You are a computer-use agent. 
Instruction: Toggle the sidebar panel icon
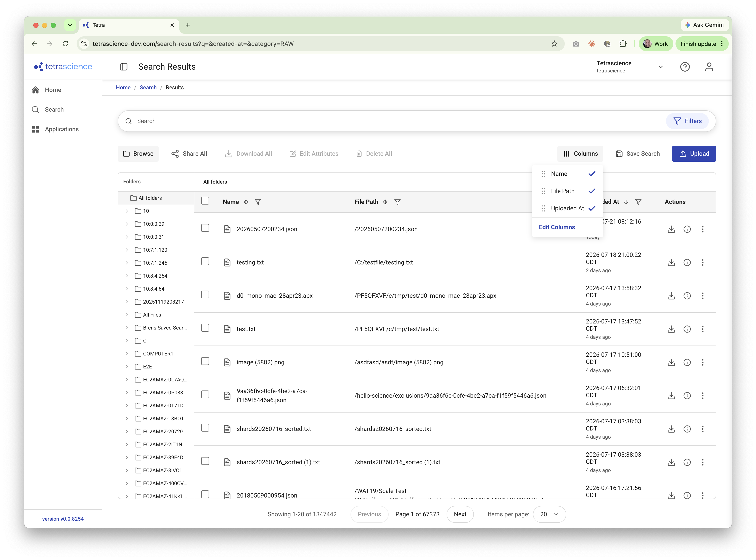pyautogui.click(x=124, y=67)
